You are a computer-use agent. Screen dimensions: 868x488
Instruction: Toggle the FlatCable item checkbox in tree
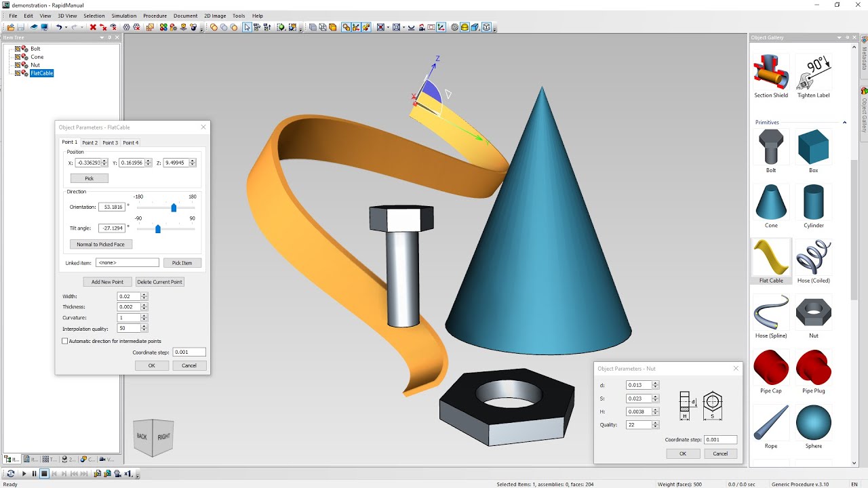[18, 73]
